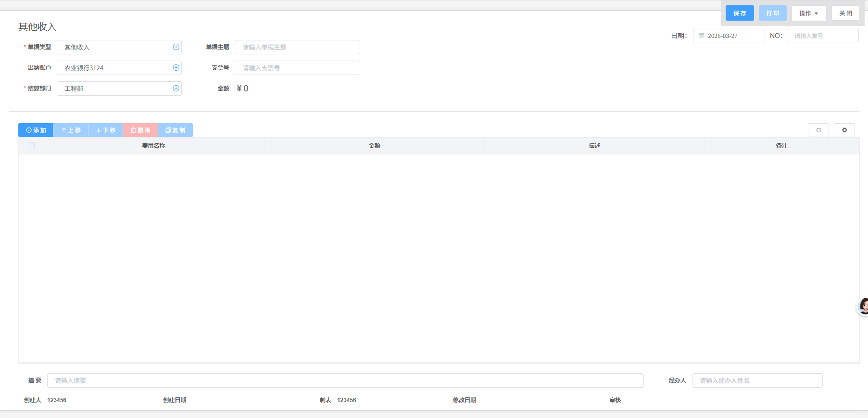Screen dimensions: 868x418
Task: Move row up with 上移 button
Action: (71, 130)
